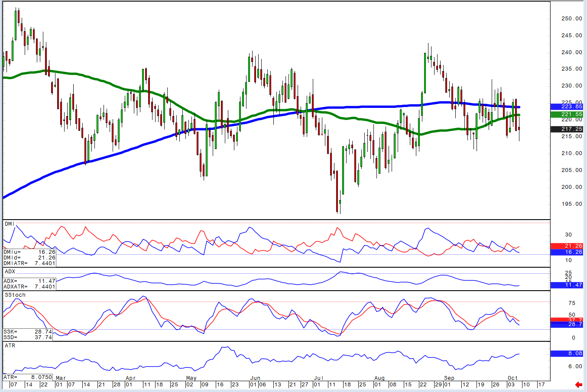Select the ADX= 11.47 readout row
Screen dimensions: 587x392
[x=29, y=281]
